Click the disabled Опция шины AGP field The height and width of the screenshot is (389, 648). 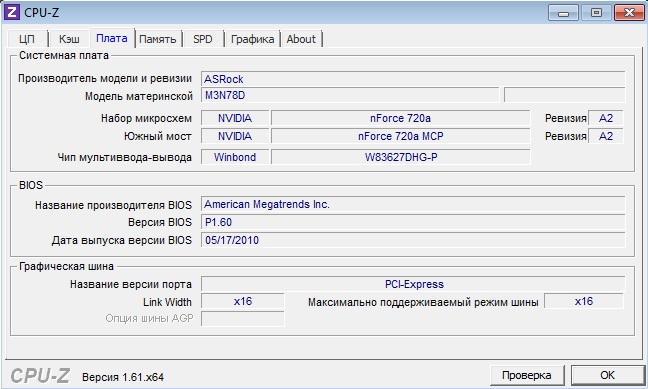(243, 319)
